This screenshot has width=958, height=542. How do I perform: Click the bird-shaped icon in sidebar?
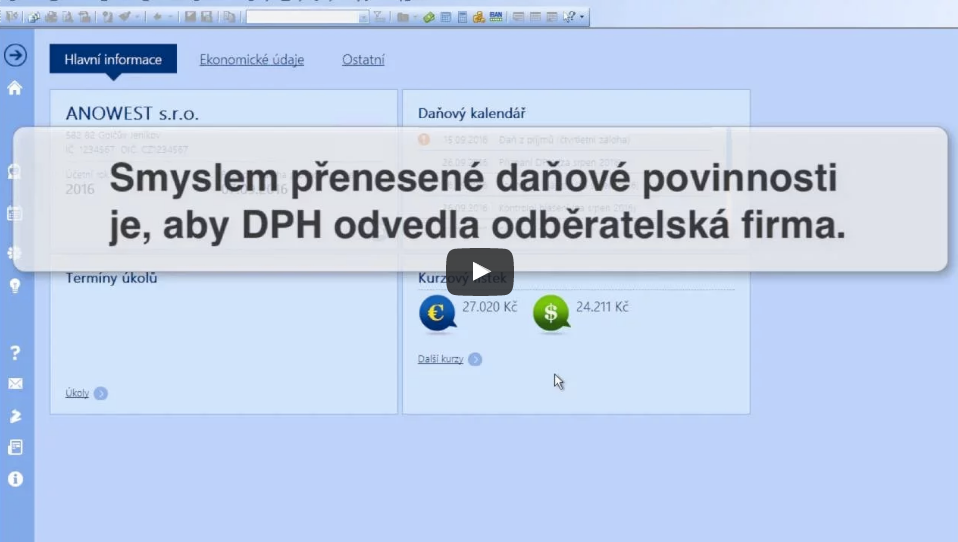[x=15, y=416]
